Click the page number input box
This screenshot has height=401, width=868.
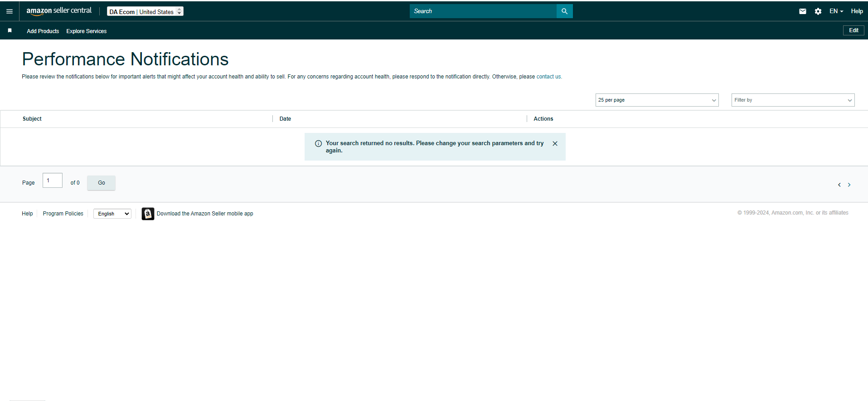point(53,181)
